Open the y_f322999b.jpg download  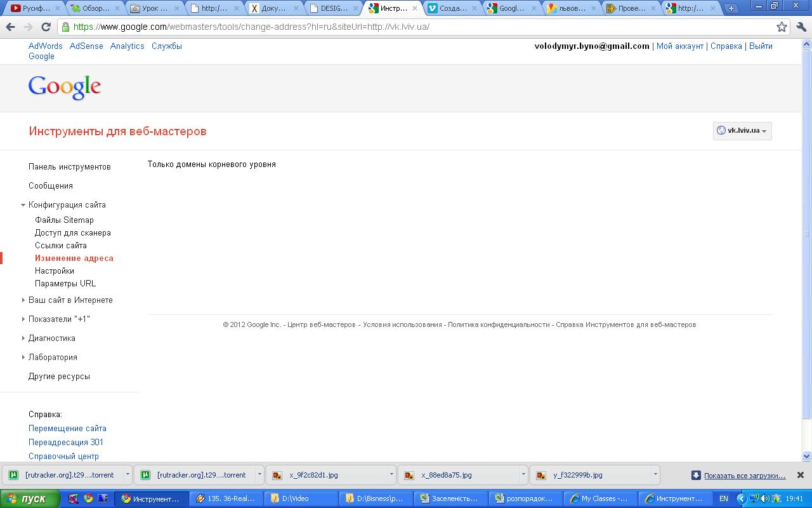pyautogui.click(x=589, y=475)
